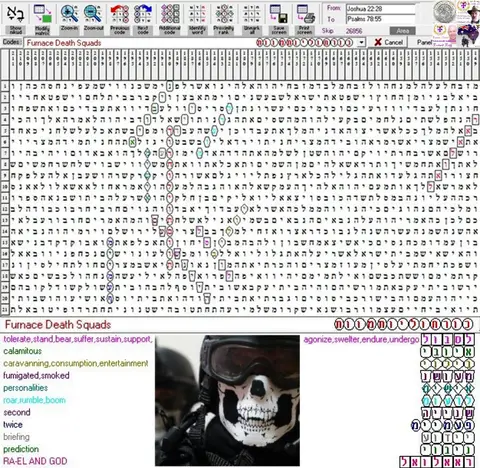Select the 'prediction' entry
This screenshot has height=468, width=480.
(x=21, y=449)
